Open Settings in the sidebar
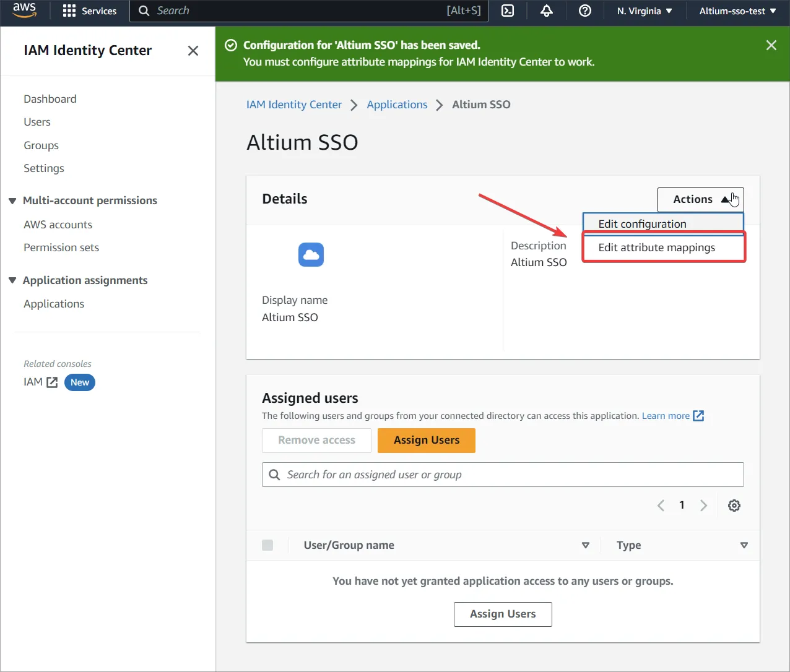 coord(44,168)
